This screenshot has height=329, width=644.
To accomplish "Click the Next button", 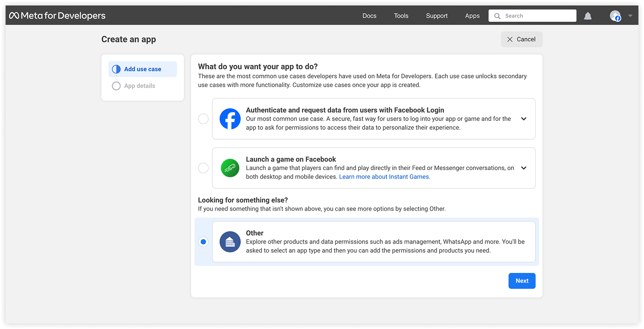I will point(522,281).
